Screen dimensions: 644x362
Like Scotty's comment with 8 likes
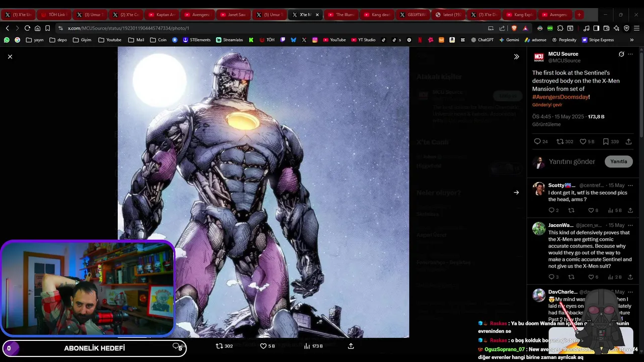[593, 210]
